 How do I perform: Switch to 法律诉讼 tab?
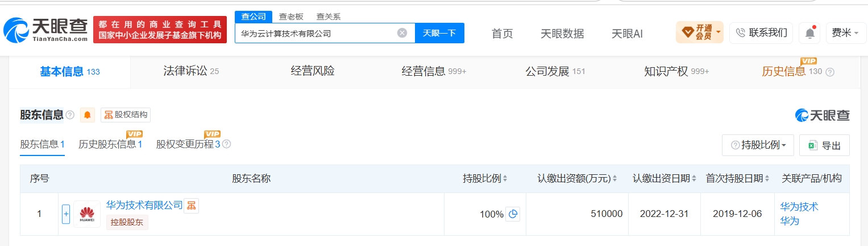pos(191,72)
